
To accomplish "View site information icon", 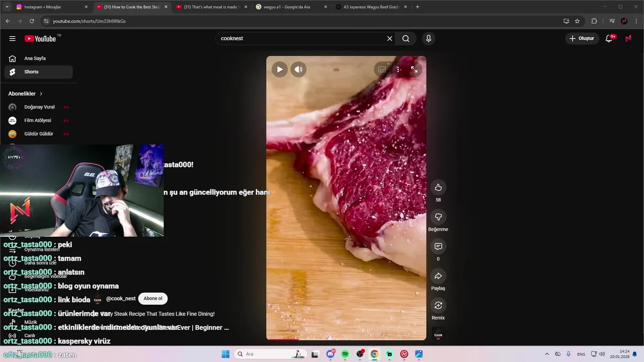I will tap(46, 21).
